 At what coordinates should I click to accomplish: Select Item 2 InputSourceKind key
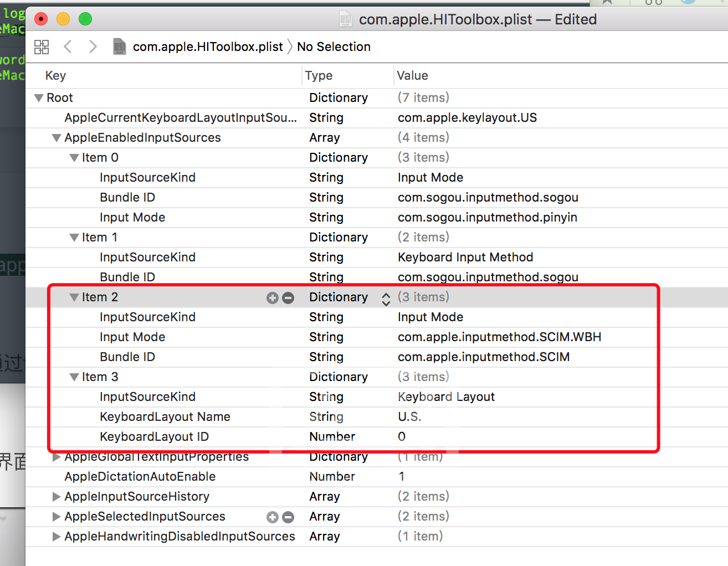[147, 317]
